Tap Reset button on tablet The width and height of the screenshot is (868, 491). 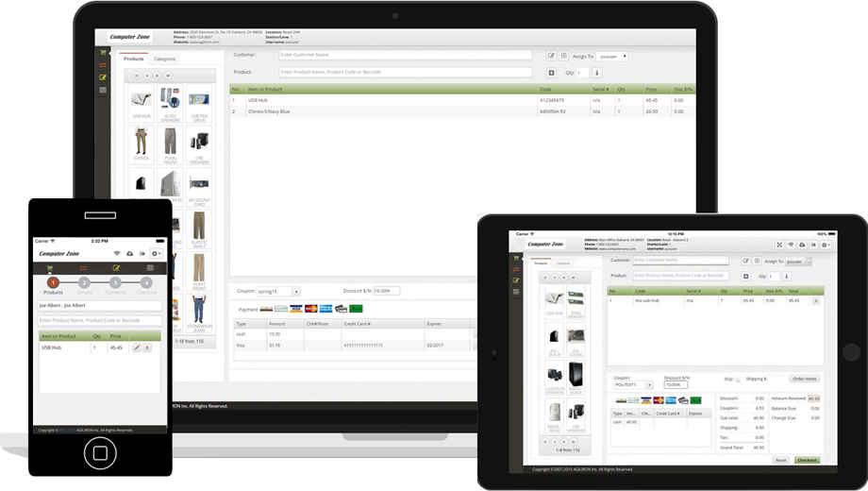[780, 460]
